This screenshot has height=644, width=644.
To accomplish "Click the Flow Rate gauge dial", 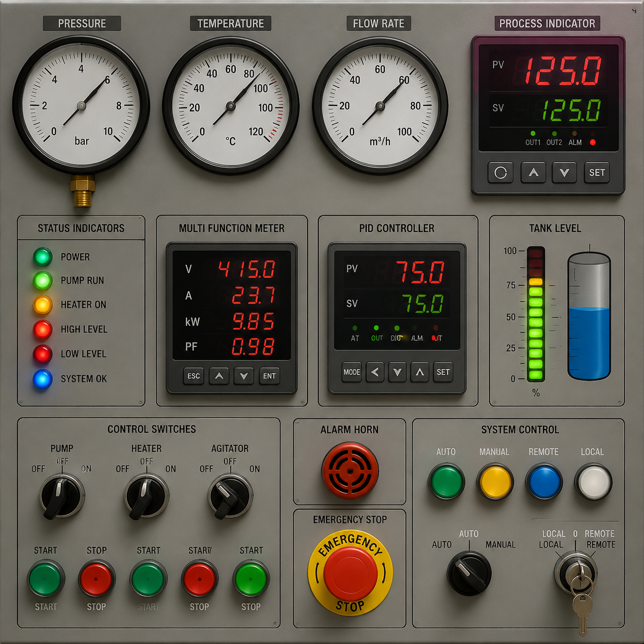I will pyautogui.click(x=380, y=106).
